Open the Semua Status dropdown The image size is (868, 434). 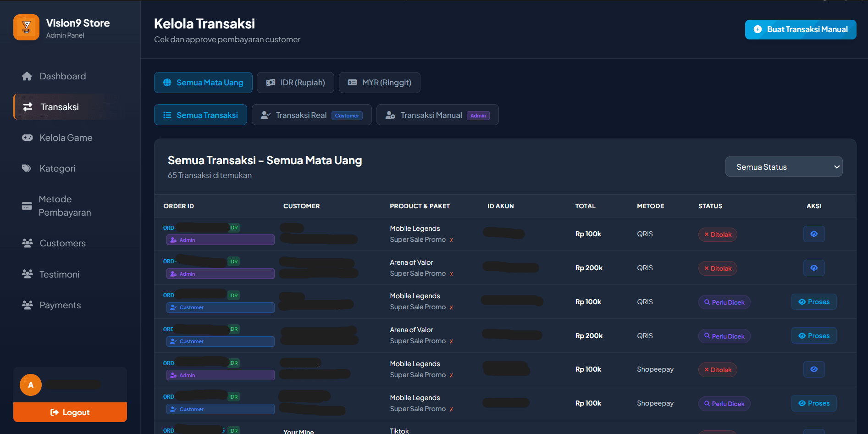pos(784,167)
